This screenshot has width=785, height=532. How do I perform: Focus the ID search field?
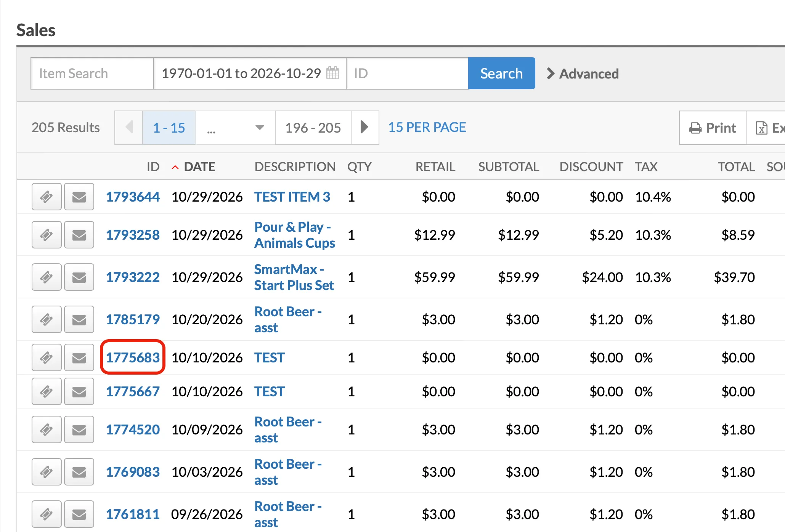[407, 73]
